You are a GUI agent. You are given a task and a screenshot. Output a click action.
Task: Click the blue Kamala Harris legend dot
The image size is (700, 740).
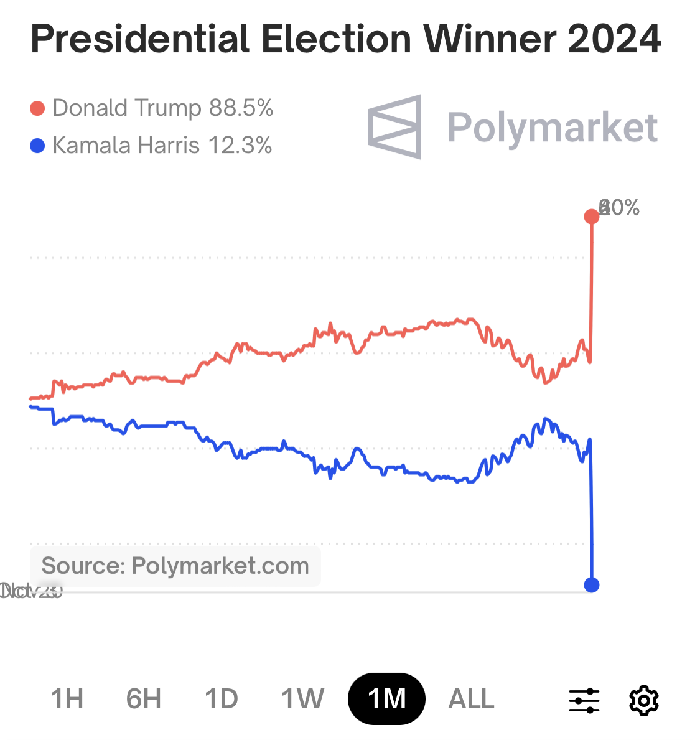37,146
